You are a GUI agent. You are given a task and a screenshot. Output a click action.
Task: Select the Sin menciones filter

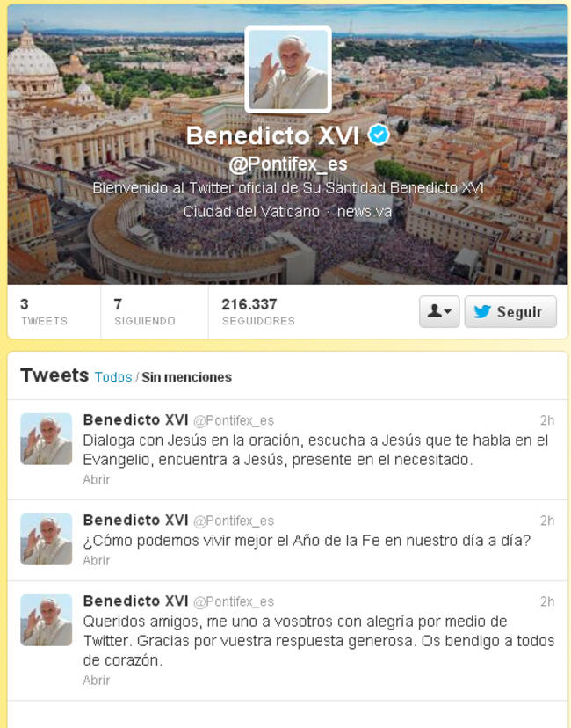pos(186,377)
